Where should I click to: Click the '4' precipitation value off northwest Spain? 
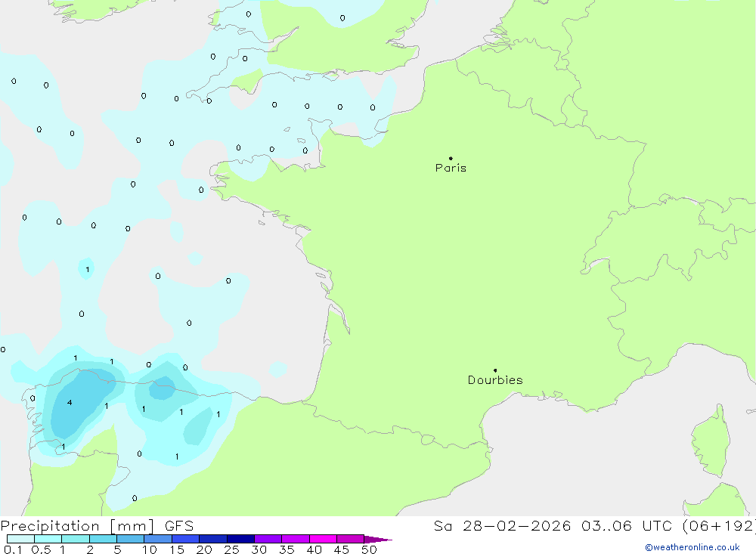tap(70, 403)
